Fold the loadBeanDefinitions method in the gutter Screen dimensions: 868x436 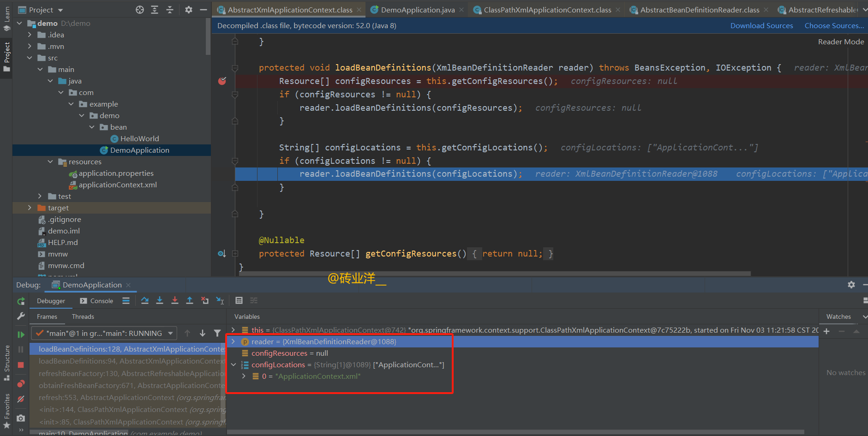click(x=235, y=68)
